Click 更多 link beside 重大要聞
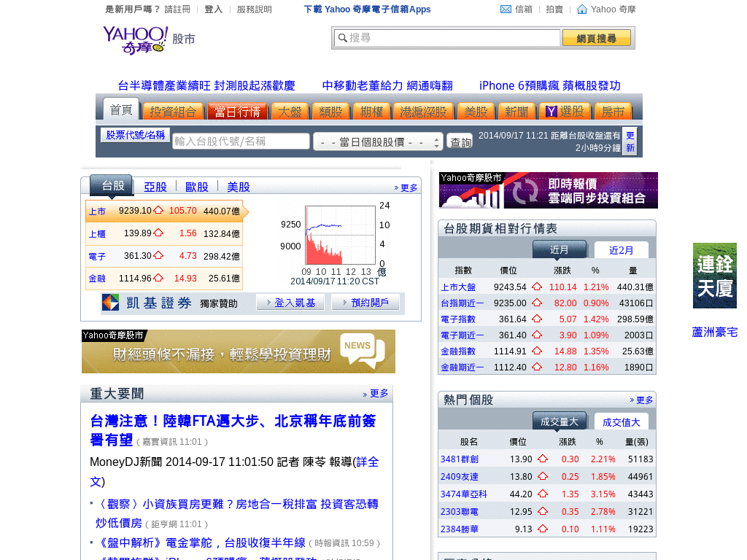 pyautogui.click(x=376, y=393)
